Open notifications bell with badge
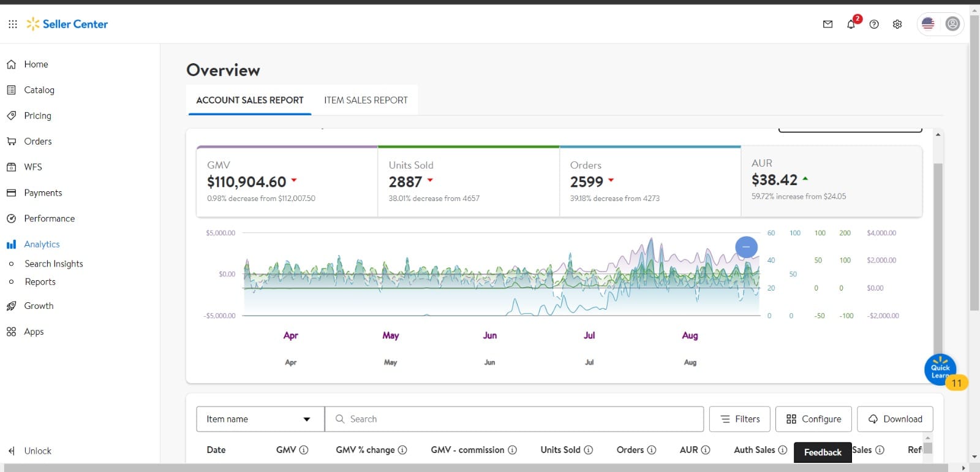980x472 pixels. click(x=851, y=24)
